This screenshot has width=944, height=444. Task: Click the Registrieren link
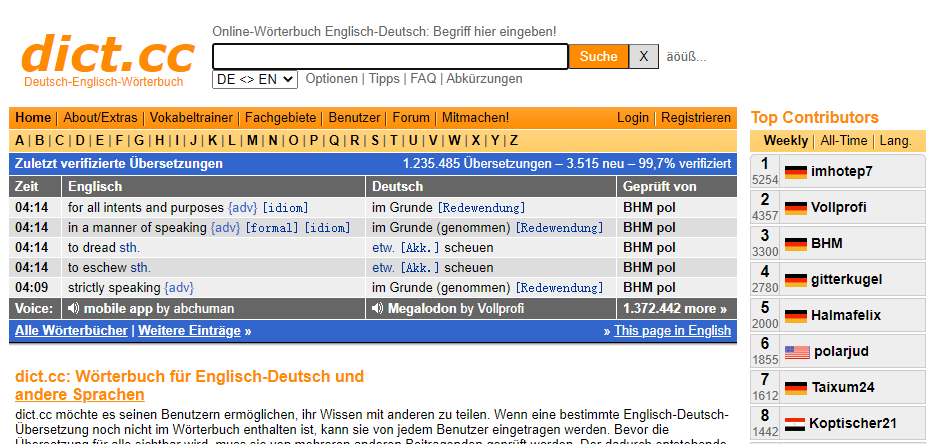(696, 117)
